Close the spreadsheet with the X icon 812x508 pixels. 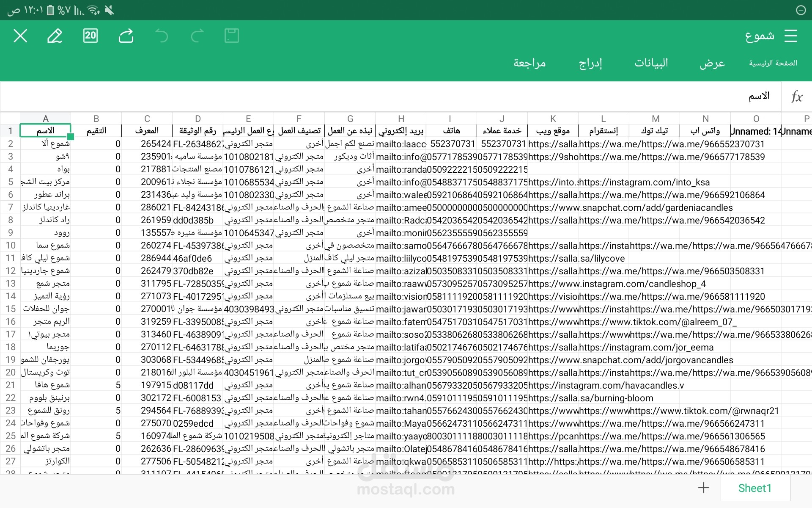click(20, 36)
